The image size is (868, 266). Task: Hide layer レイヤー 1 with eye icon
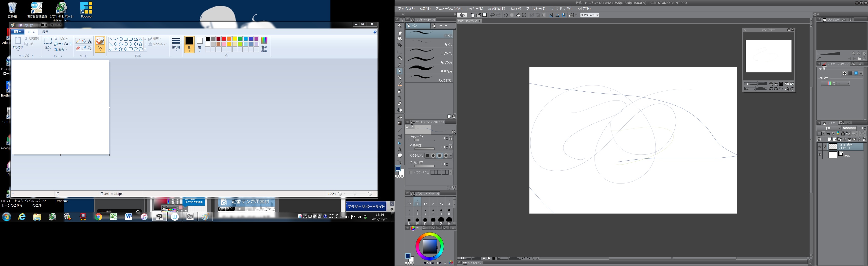point(820,147)
